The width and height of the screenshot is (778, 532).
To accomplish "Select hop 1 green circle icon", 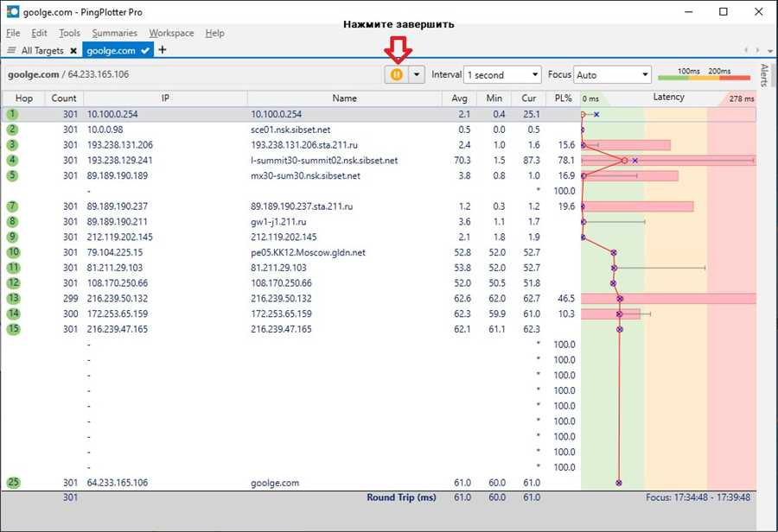I will tap(12, 114).
